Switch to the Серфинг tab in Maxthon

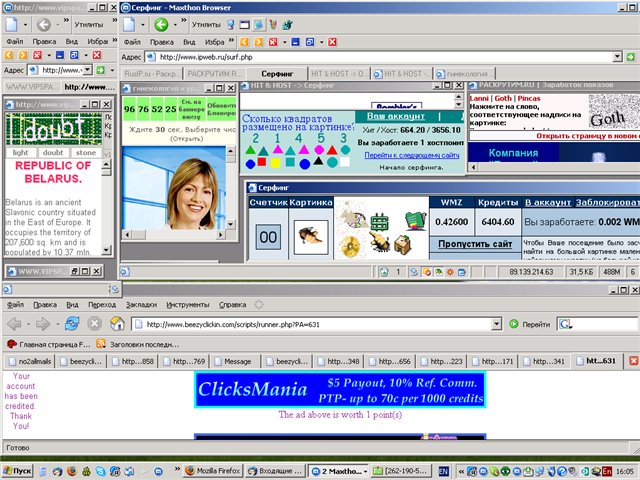pos(277,74)
